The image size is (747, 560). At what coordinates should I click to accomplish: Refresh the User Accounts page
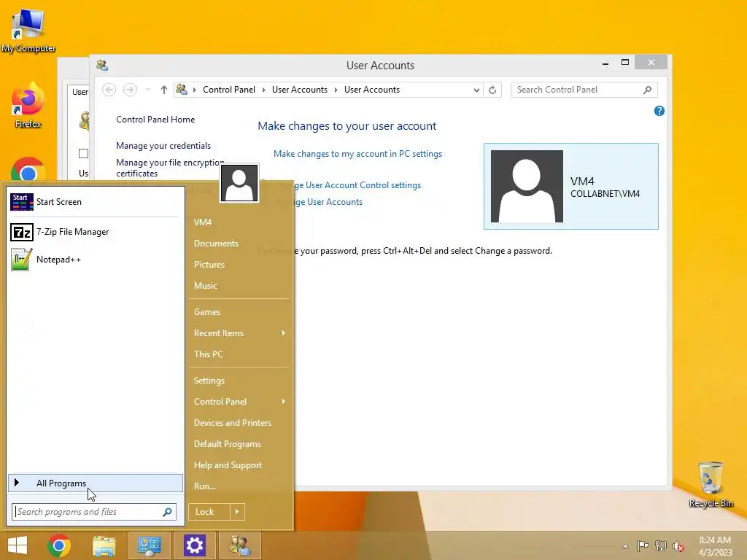pyautogui.click(x=492, y=90)
